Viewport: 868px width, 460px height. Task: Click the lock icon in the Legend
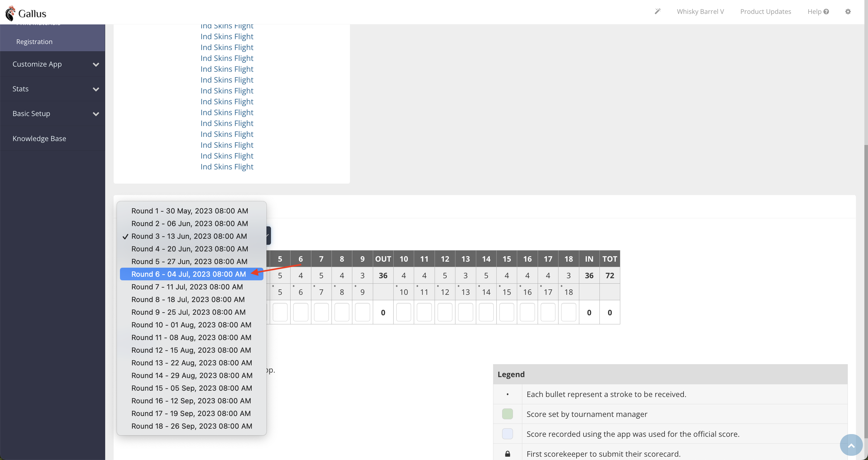(508, 454)
